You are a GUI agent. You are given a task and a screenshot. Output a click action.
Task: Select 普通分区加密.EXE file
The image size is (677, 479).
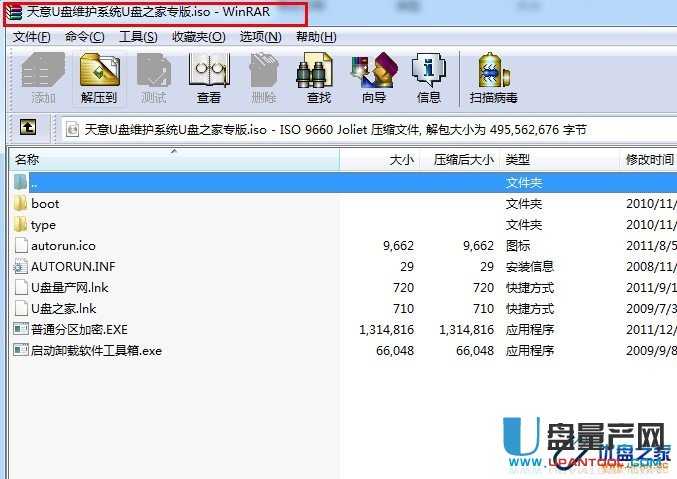tap(79, 330)
